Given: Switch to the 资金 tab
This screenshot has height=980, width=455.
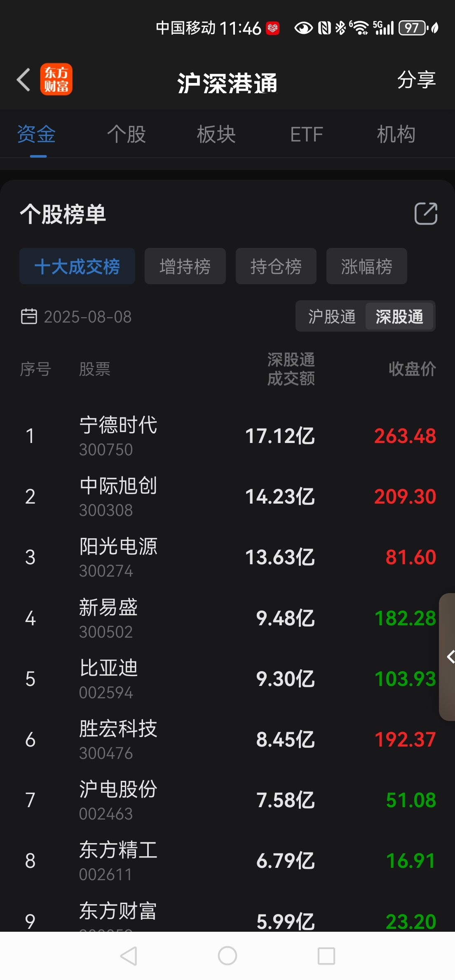Looking at the screenshot, I should coord(36,134).
